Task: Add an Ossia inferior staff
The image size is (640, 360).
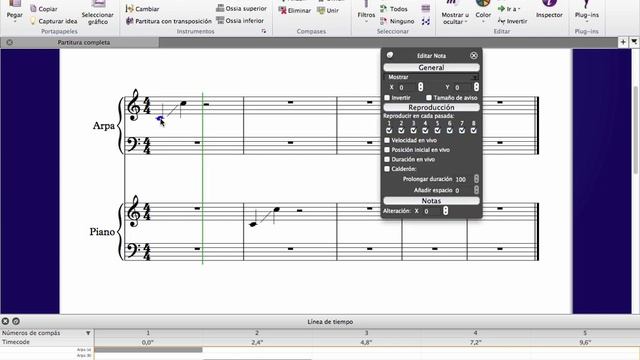Action: (240, 20)
